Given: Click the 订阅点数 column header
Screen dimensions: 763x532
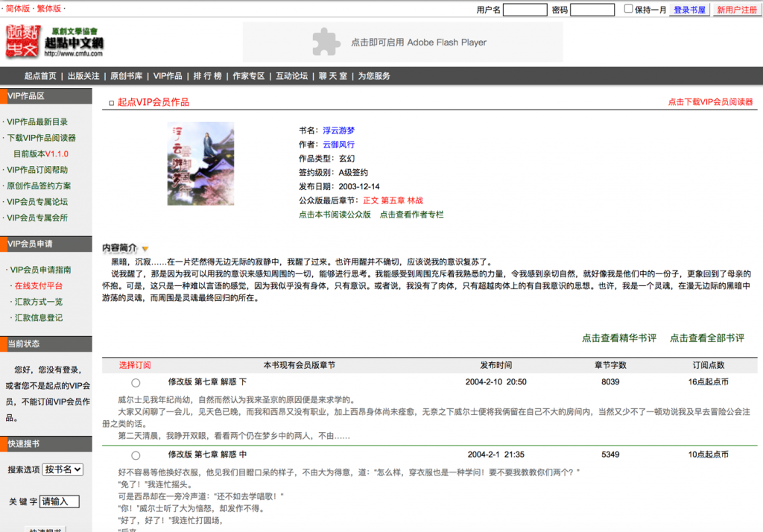Looking at the screenshot, I should coord(708,365).
